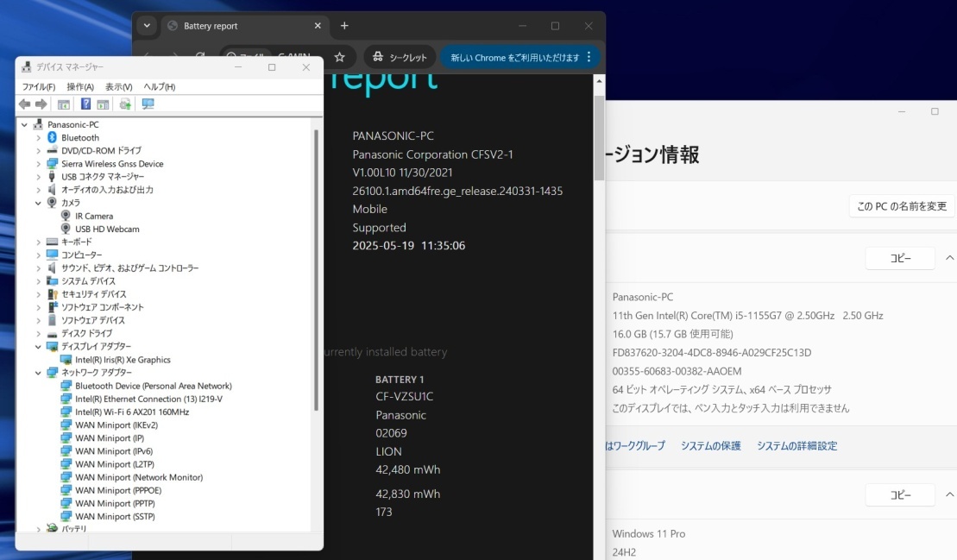Click the Back arrow in Device Manager toolbar
This screenshot has width=957, height=560.
pyautogui.click(x=24, y=104)
